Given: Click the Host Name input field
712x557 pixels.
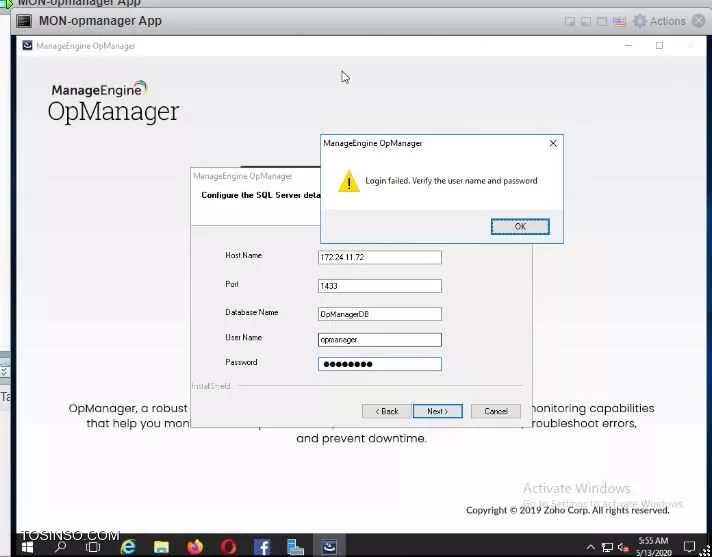Looking at the screenshot, I should pyautogui.click(x=380, y=257).
